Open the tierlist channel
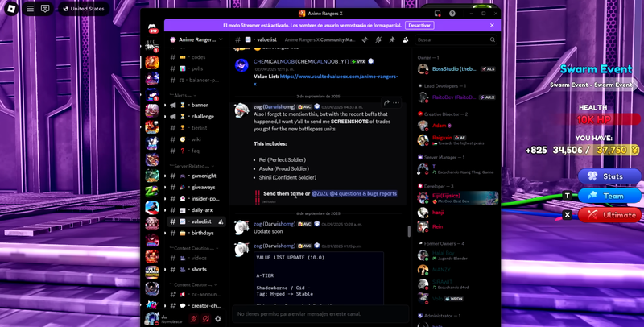This screenshot has height=327, width=644. coord(196,128)
